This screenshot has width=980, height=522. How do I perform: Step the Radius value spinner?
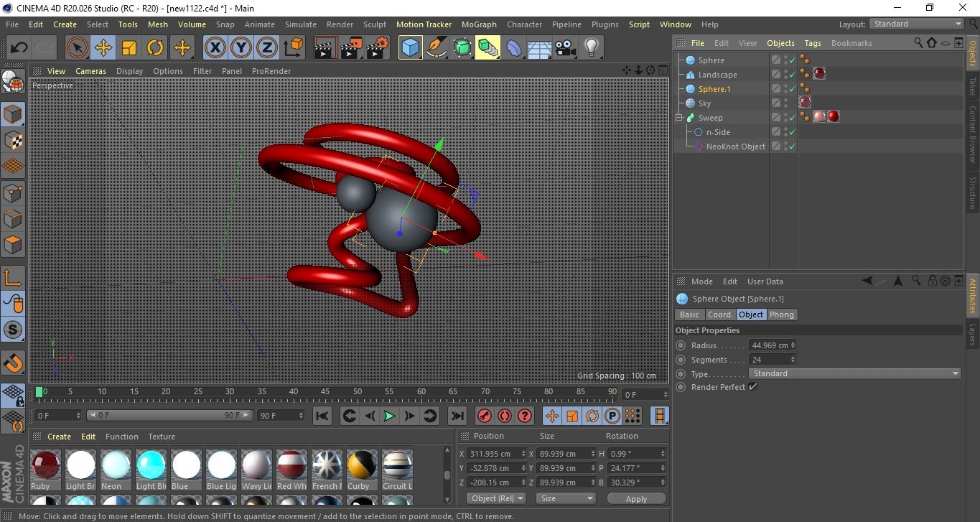793,345
